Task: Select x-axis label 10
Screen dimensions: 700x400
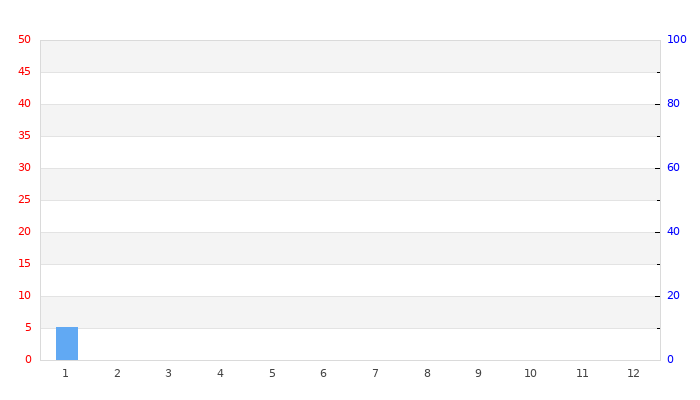Action: [530, 374]
